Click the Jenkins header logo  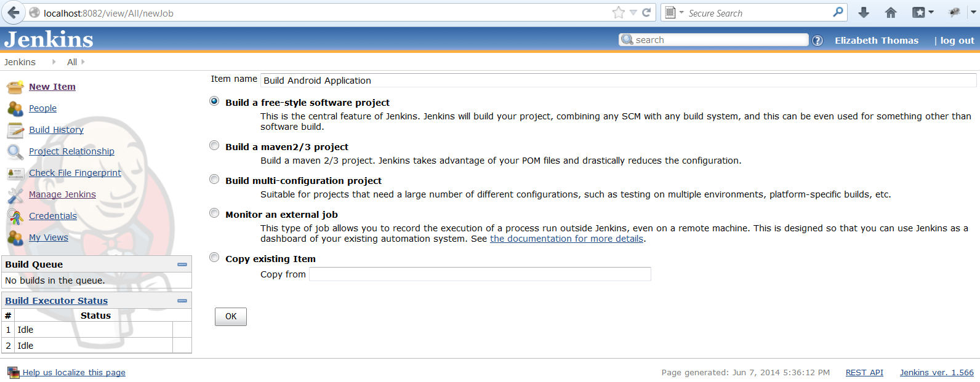tap(49, 39)
